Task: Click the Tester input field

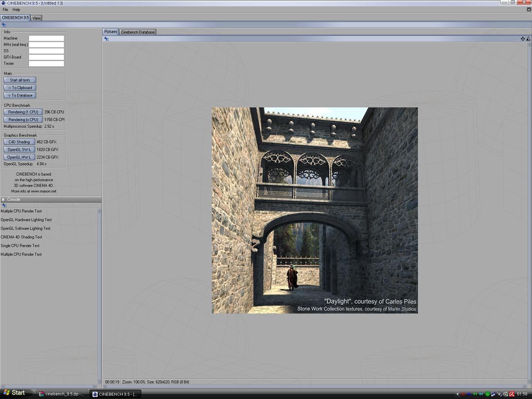Action: point(47,63)
